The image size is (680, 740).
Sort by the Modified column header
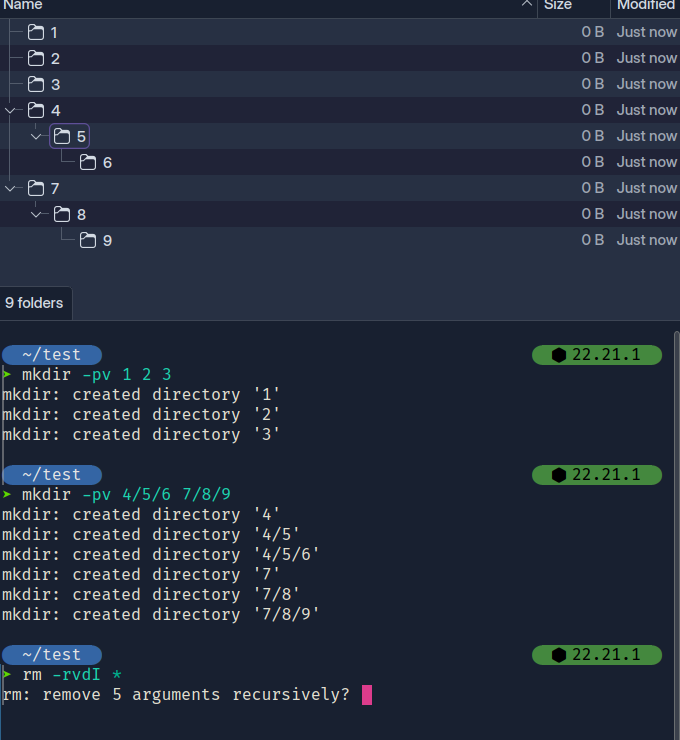coord(645,5)
